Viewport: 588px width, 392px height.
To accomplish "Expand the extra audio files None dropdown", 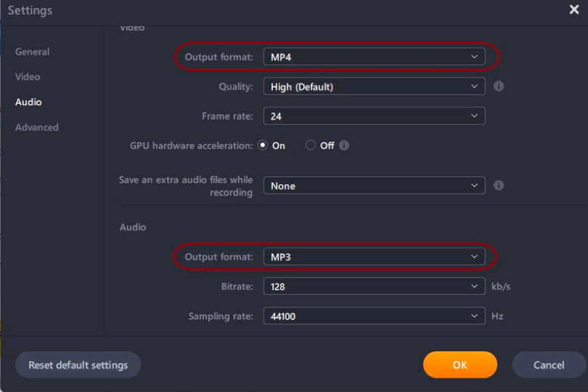I will pos(374,186).
